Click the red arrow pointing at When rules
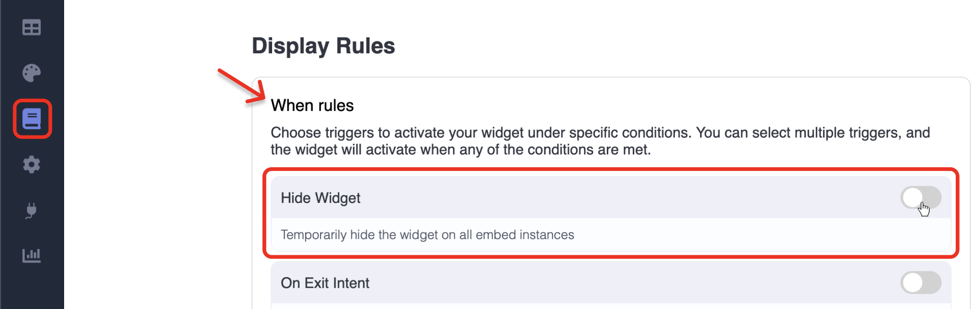The height and width of the screenshot is (309, 980). [x=241, y=86]
